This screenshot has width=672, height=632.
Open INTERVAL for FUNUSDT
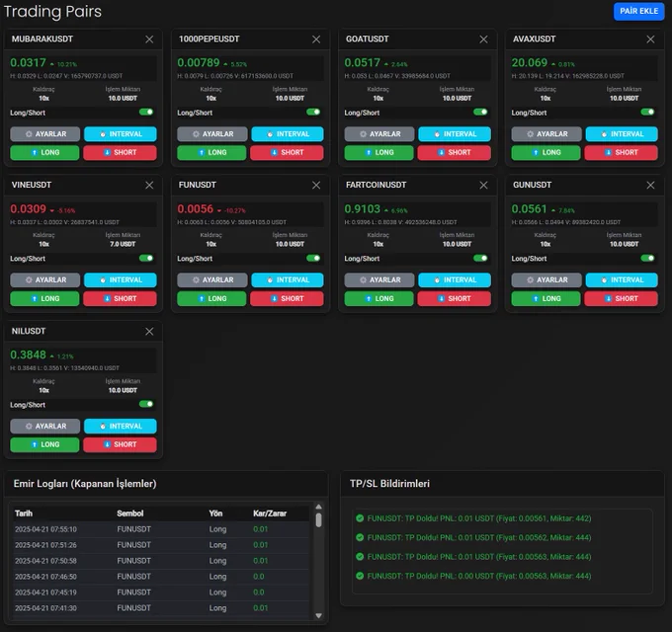click(288, 280)
